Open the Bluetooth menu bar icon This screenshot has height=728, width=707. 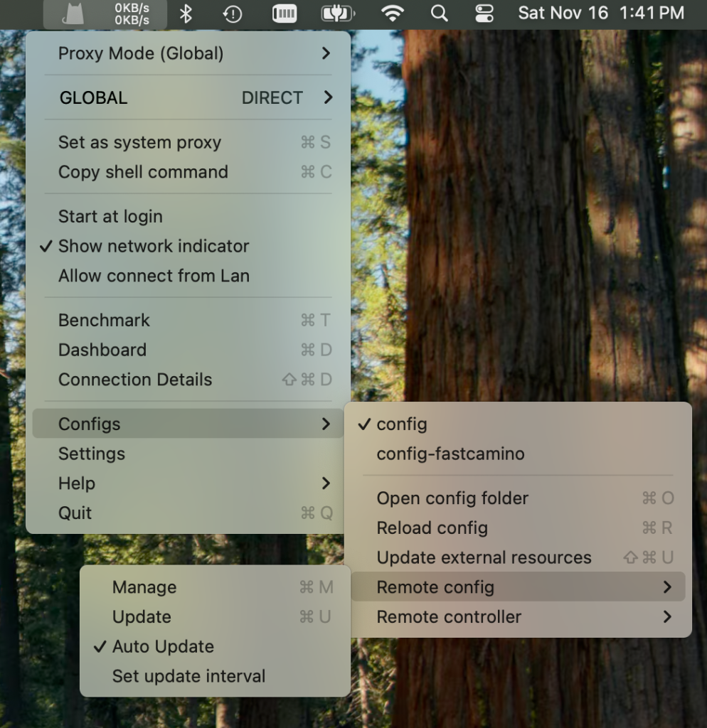186,14
